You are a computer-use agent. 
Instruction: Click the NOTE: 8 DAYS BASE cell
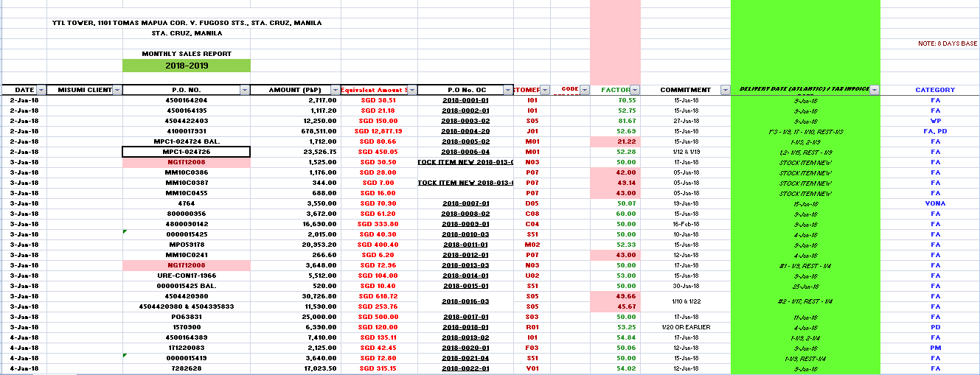click(948, 43)
